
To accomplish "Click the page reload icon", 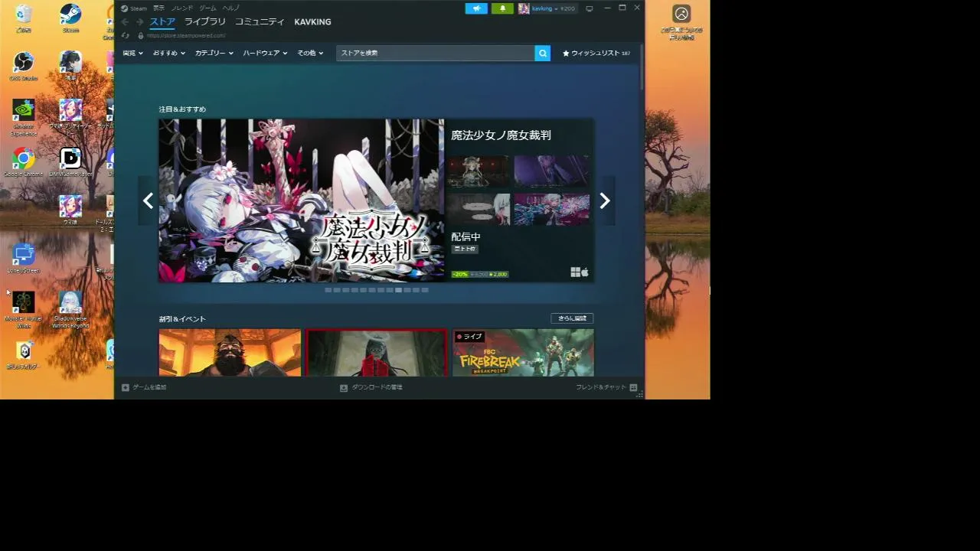I will click(x=126, y=36).
